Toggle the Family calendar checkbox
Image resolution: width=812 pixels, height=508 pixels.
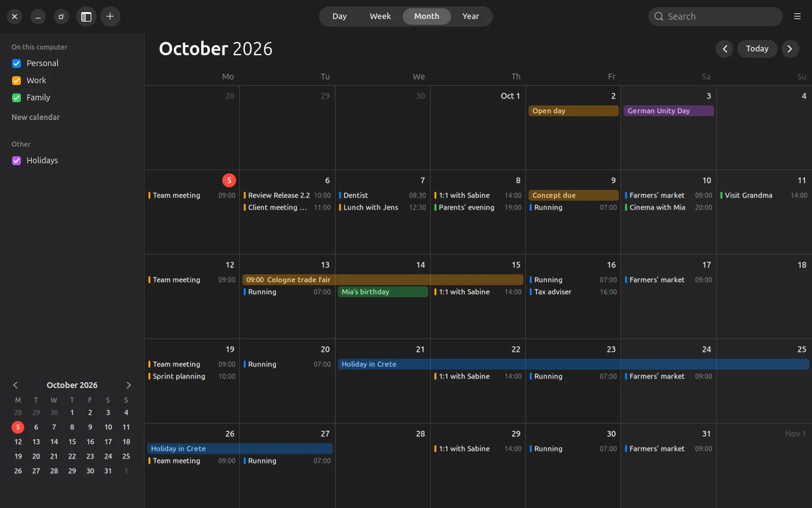tap(17, 98)
